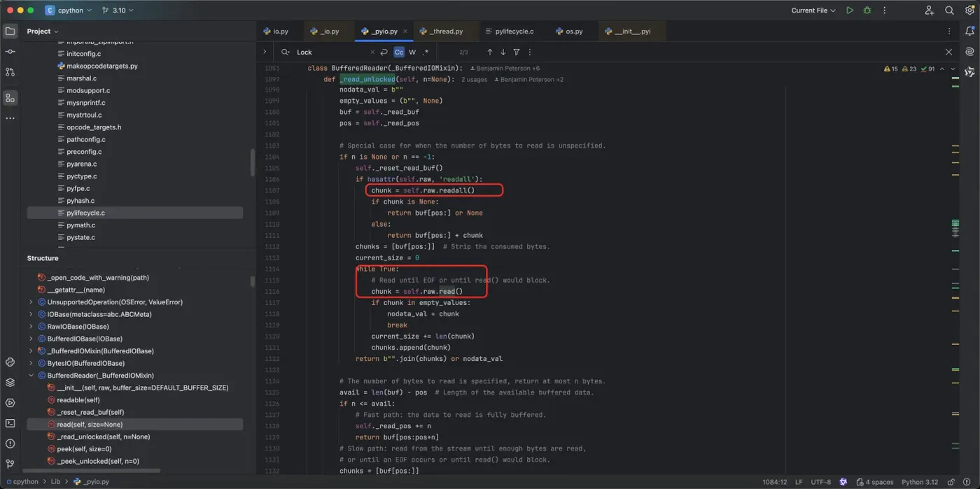Screen dimensions: 980x489
Task: Switch to the pylifecycle.c editor tab
Action: tap(509, 31)
